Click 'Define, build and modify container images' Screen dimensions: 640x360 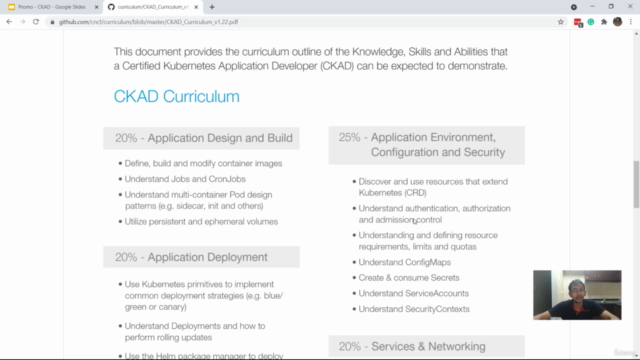(203, 163)
